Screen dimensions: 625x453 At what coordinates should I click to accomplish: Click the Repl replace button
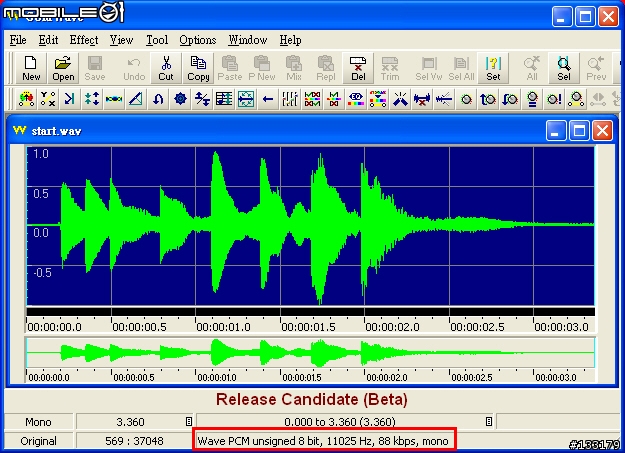click(x=326, y=68)
